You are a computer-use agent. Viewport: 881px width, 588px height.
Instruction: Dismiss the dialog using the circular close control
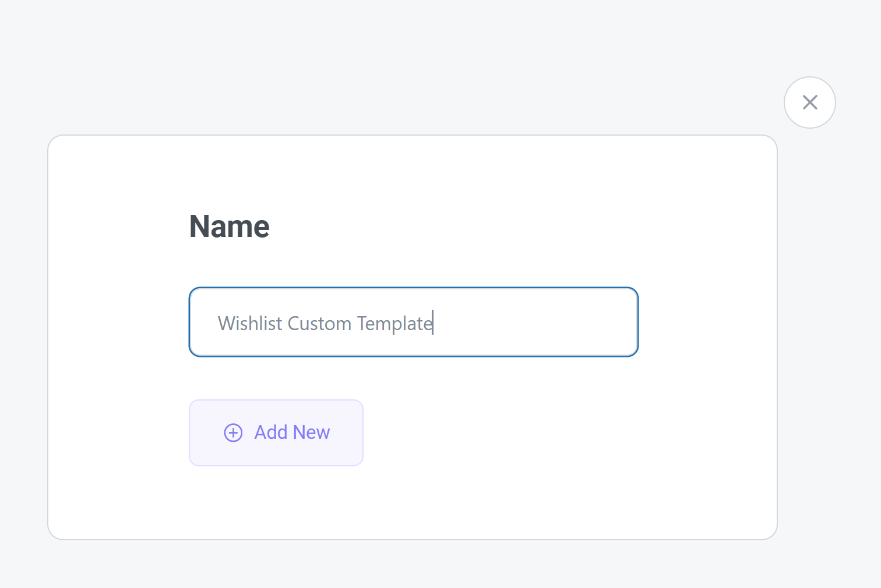[809, 102]
